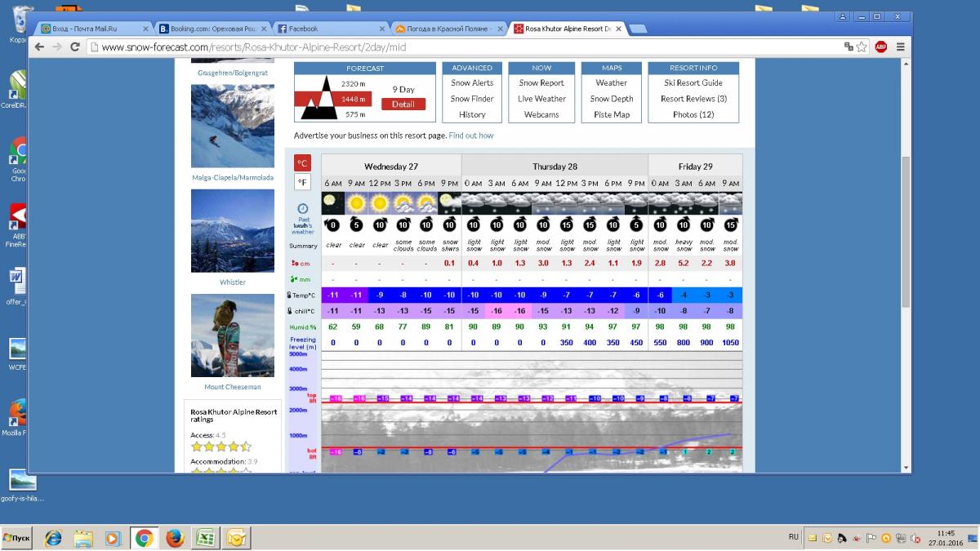
Task: Open the AdBlock Plus extension icon
Action: 881,47
